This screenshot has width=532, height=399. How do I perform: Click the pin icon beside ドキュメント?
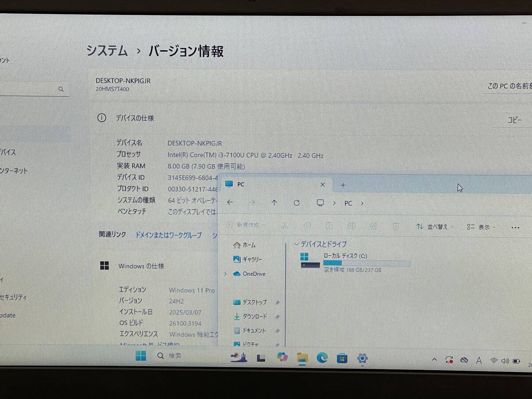pyautogui.click(x=278, y=331)
